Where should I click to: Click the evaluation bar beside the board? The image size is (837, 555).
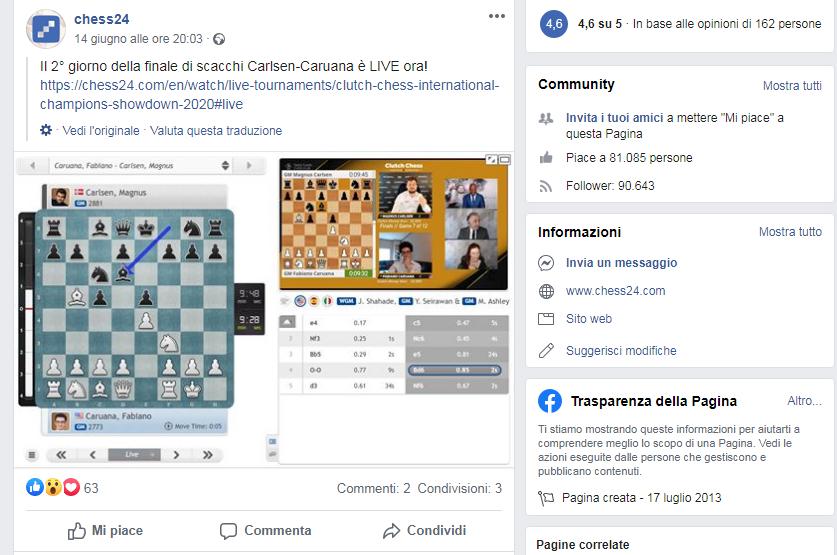(x=26, y=308)
